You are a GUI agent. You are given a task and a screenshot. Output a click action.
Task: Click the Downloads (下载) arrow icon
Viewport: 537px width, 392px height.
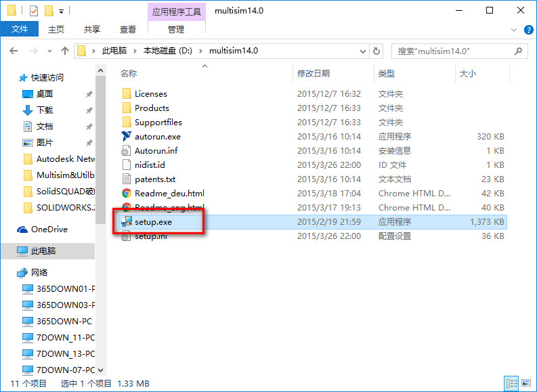(28, 110)
